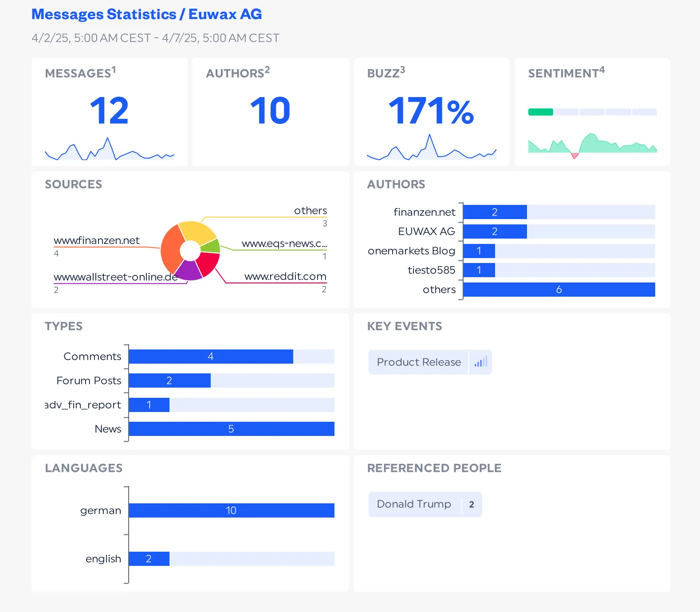Click the signal bars icon beside Product Release

pos(480,362)
